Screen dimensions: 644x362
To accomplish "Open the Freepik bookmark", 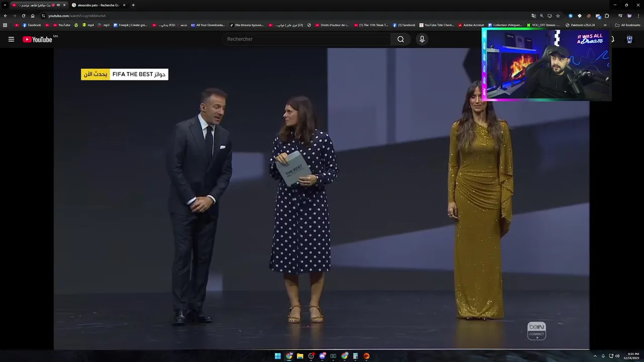I will coord(130,25).
